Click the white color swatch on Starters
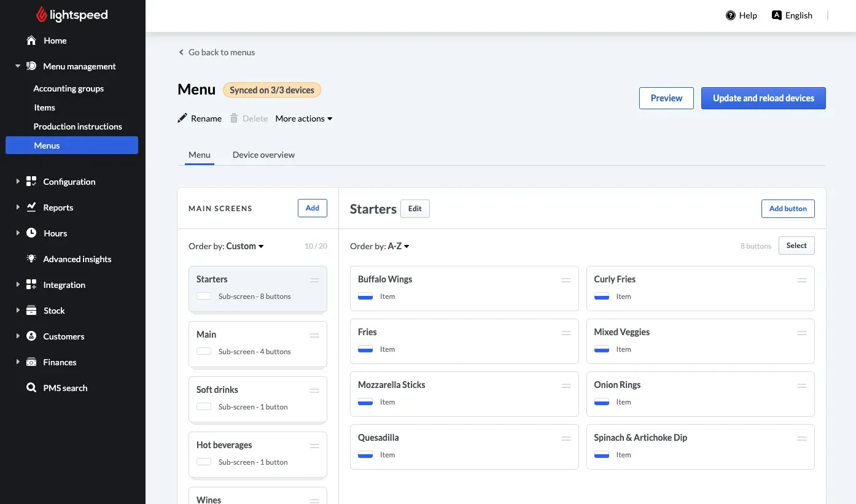 (204, 297)
